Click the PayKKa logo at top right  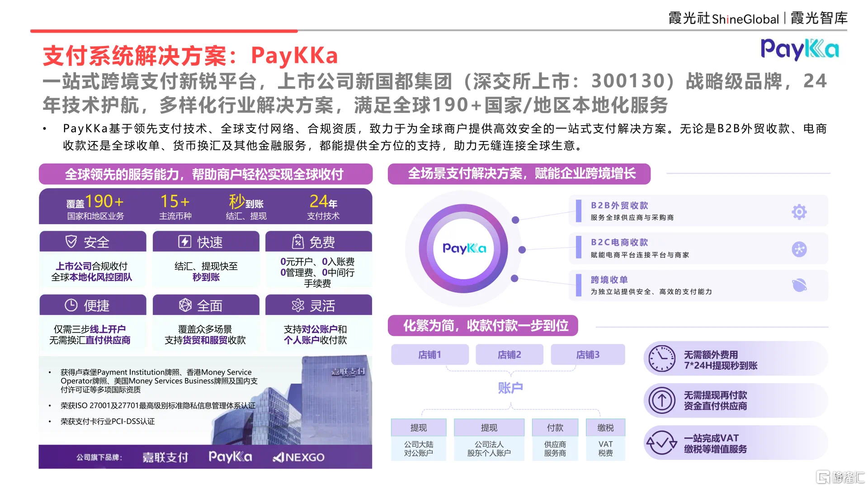[799, 49]
